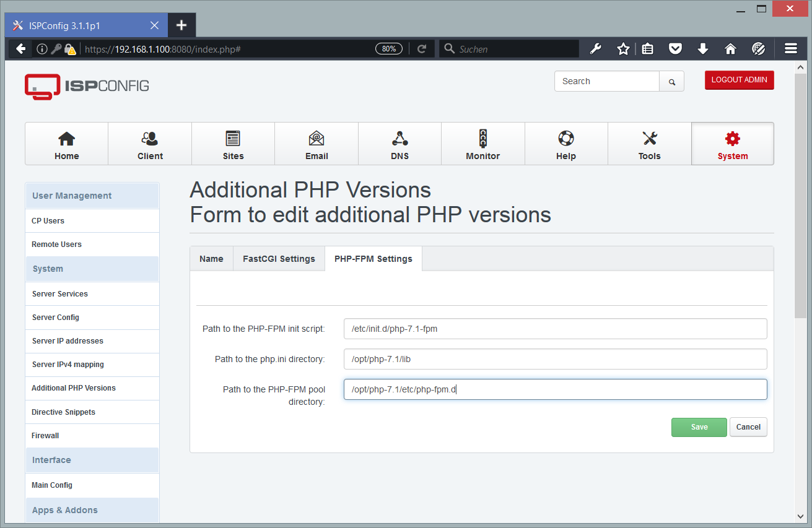812x528 pixels.
Task: Switch to the Name tab
Action: (211, 259)
